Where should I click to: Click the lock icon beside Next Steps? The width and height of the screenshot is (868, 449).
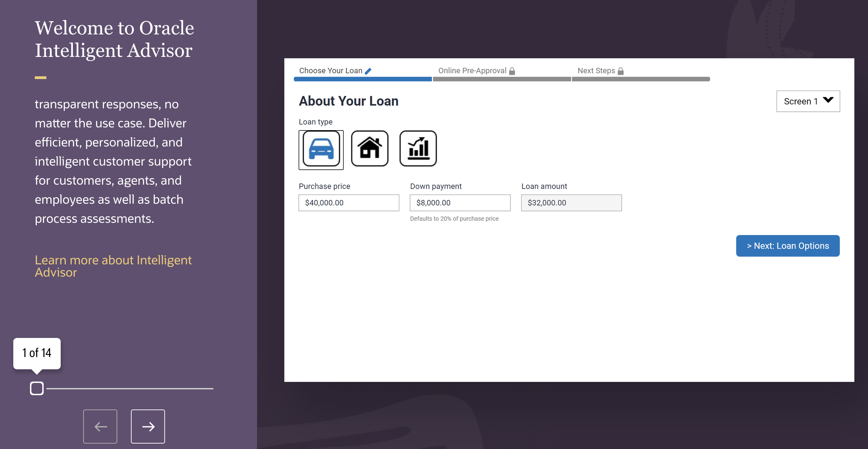[620, 71]
